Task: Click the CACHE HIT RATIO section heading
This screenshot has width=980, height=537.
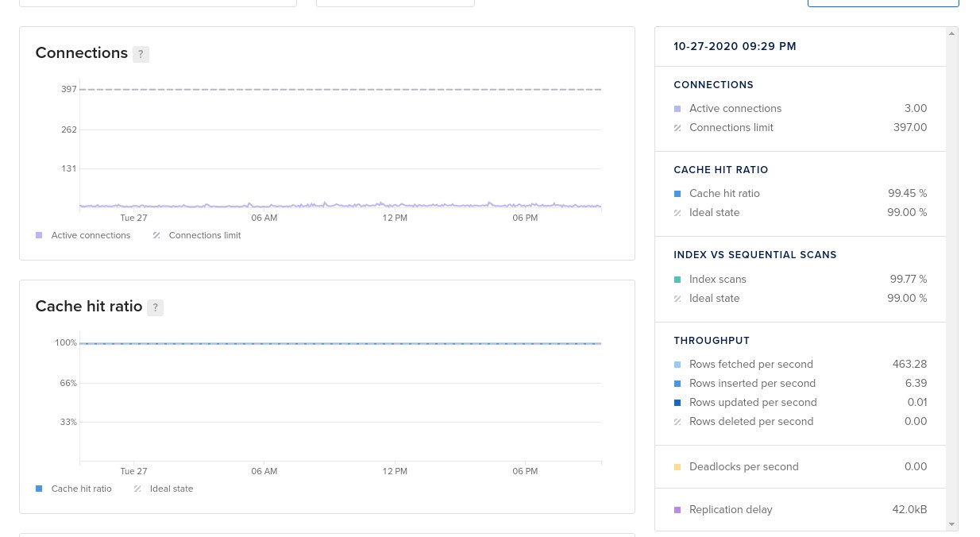Action: [x=721, y=170]
